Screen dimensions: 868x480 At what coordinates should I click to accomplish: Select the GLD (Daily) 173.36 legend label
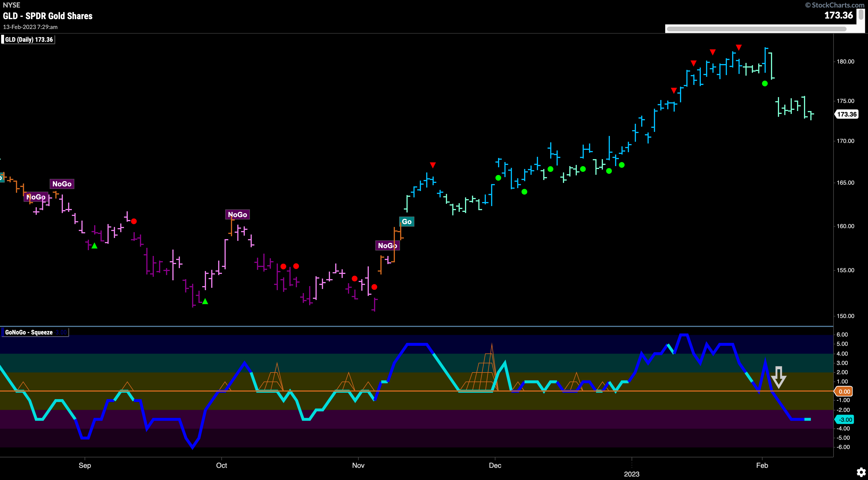coord(29,39)
